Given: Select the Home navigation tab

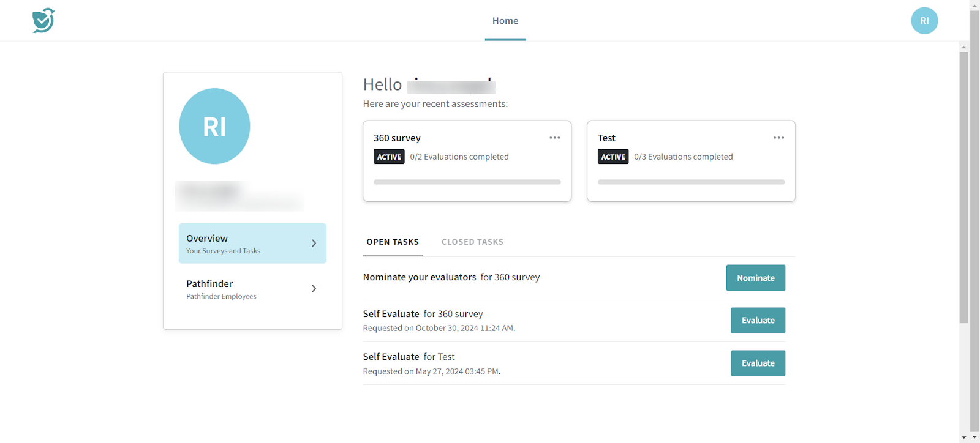Looking at the screenshot, I should point(505,21).
